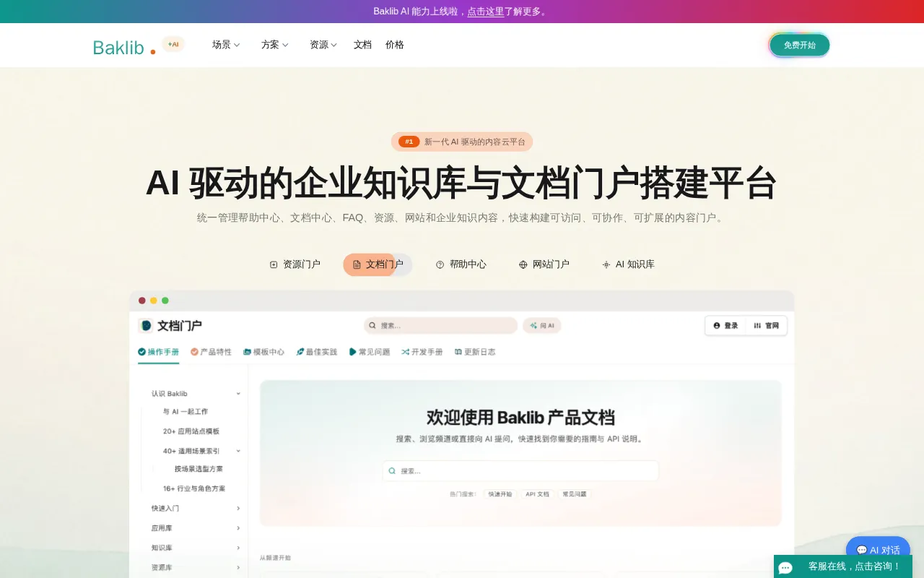Expand the 应用库 sidebar section
924x578 pixels.
pyautogui.click(x=238, y=528)
